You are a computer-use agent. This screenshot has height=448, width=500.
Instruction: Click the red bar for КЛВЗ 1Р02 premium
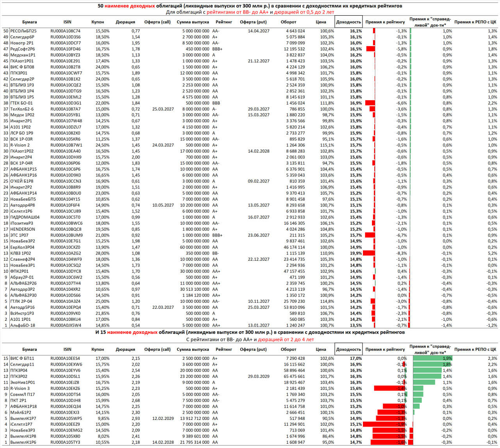(369, 253)
